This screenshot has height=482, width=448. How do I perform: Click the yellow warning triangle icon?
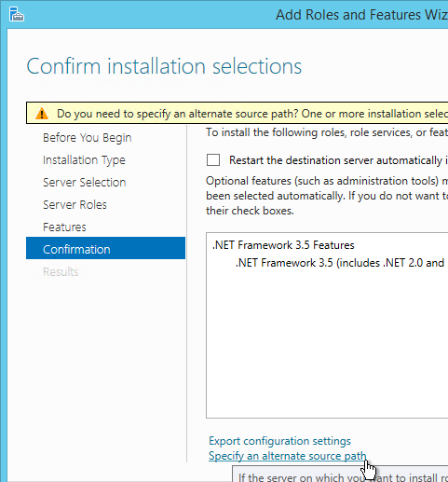[42, 114]
